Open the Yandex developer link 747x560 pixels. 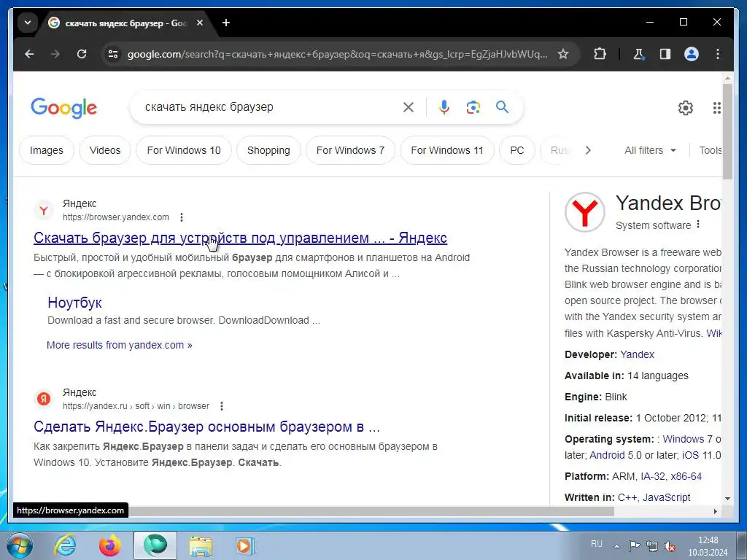637,354
